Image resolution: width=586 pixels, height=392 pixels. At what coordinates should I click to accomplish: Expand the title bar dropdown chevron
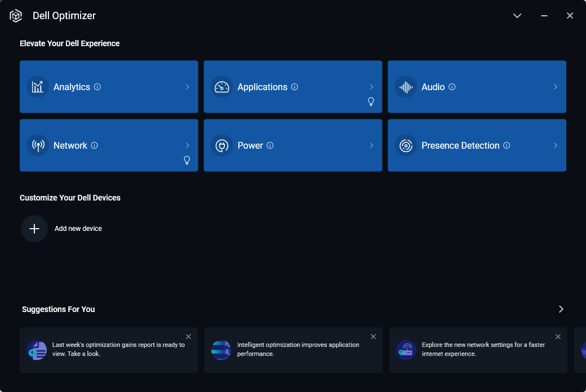(517, 16)
